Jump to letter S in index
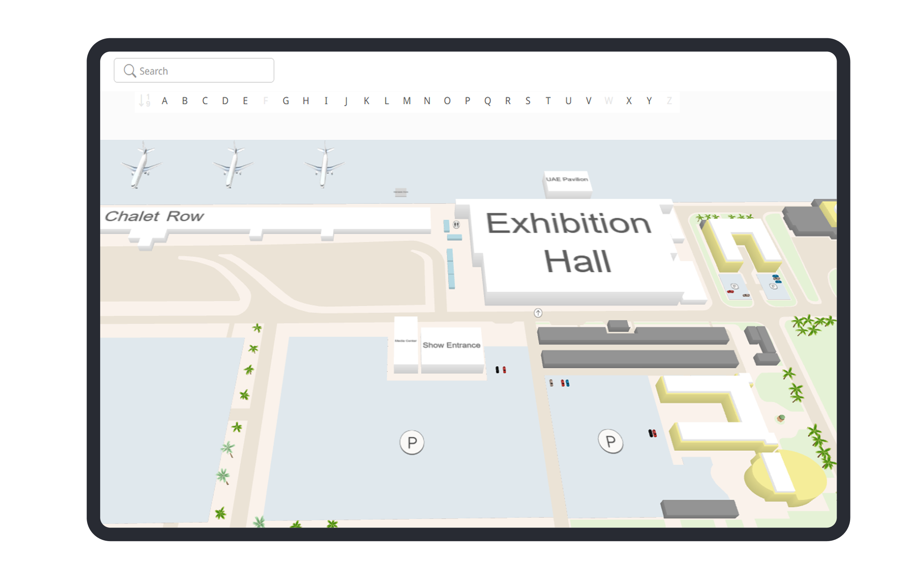 tap(528, 101)
